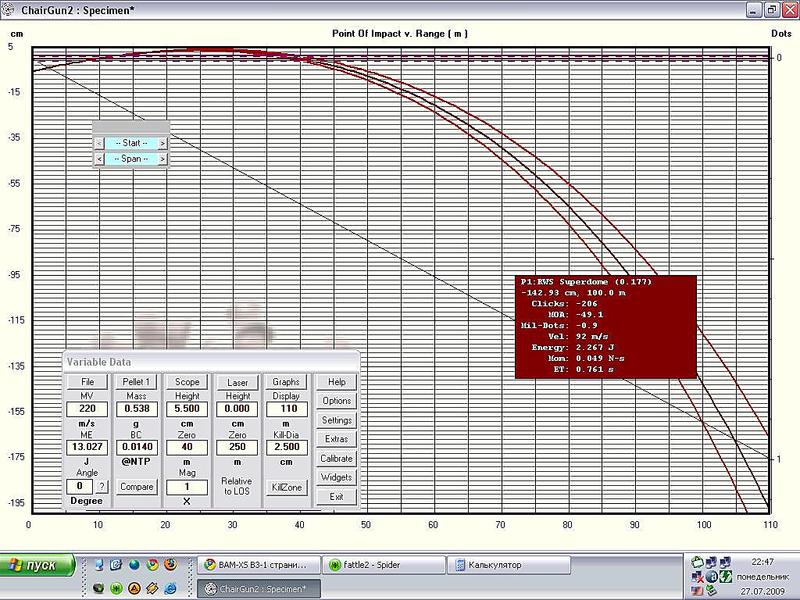Click the Compare button
The width and height of the screenshot is (800, 600).
click(137, 487)
